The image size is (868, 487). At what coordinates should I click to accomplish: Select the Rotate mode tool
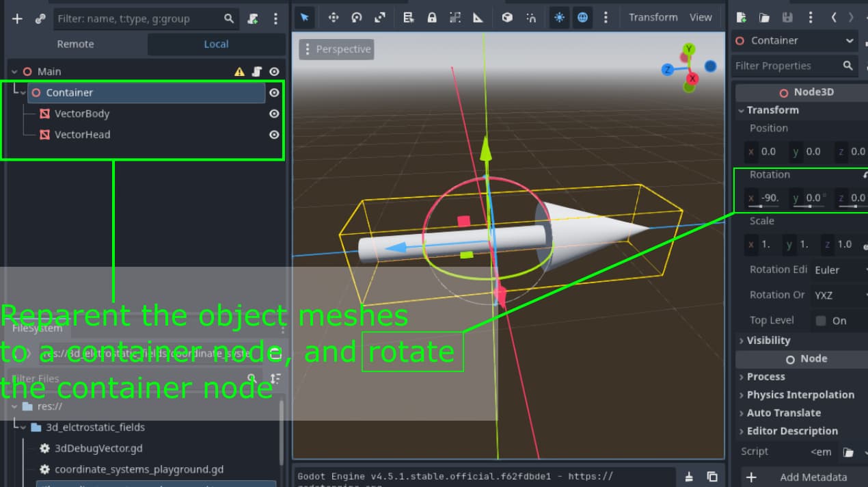356,18
